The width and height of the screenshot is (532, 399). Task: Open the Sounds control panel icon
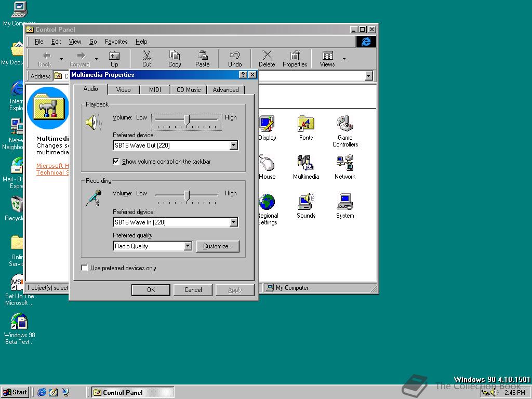coord(305,203)
